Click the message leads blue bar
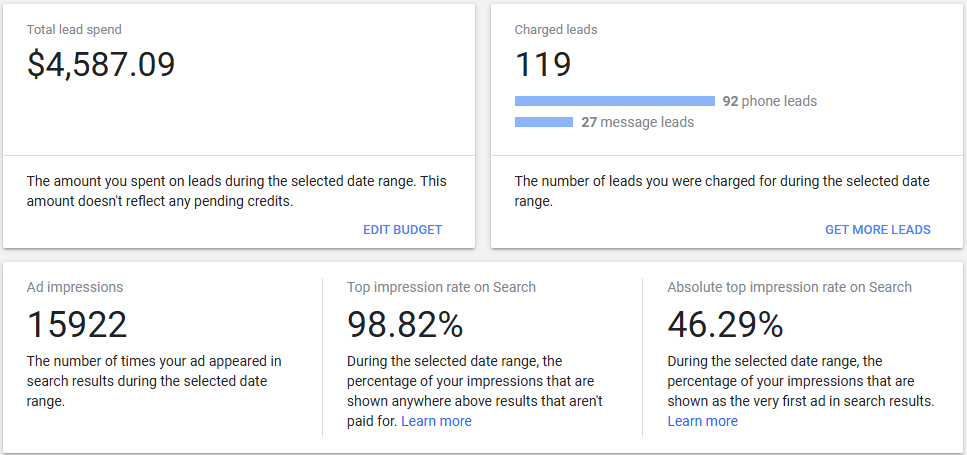 (544, 122)
